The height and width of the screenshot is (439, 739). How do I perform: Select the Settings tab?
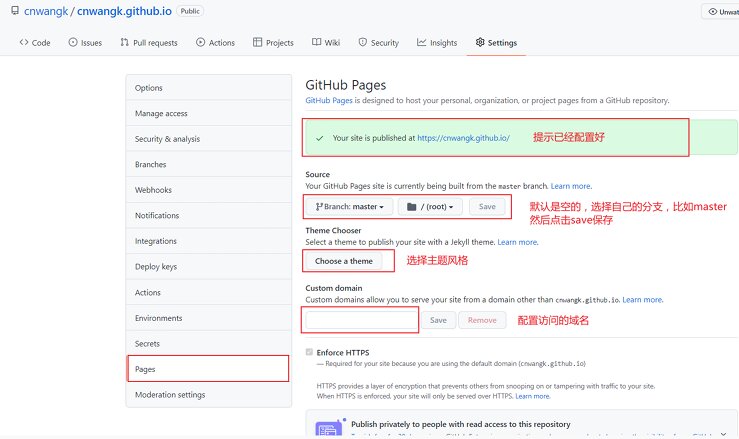pos(496,42)
